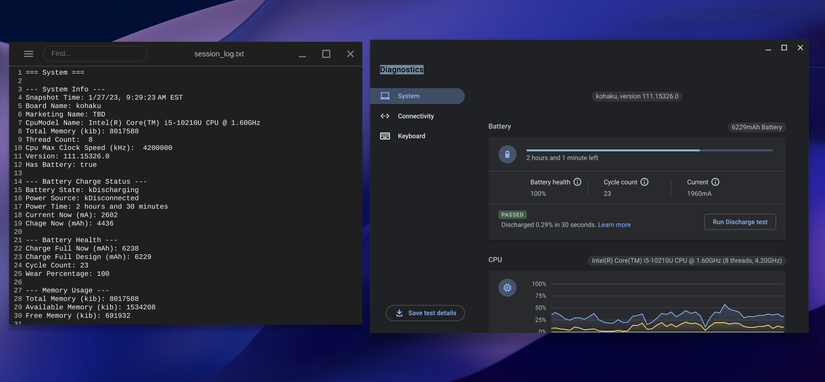Viewport: 825px width, 382px height.
Task: Click the "Power Time: 2 hours and 30 minutes" line
Action: 97,207
